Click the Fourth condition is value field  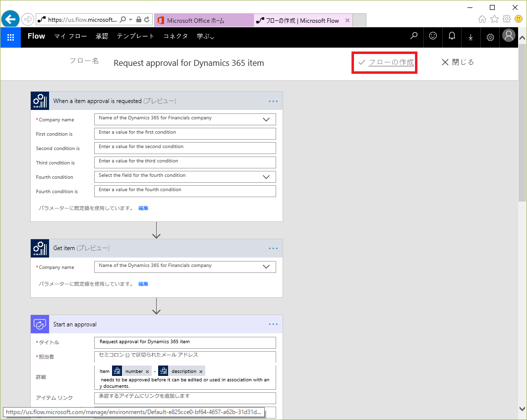click(185, 191)
